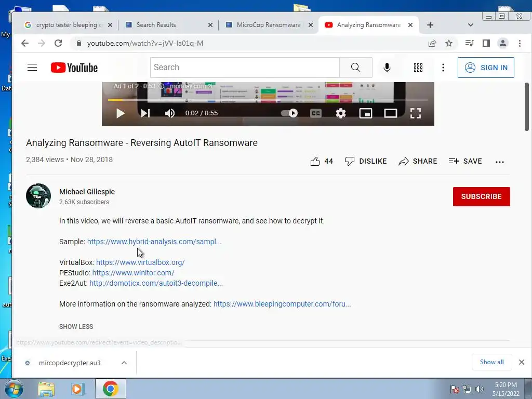Viewport: 532px width, 399px height.
Task: Open Windows Explorer from taskbar
Action: click(46, 389)
